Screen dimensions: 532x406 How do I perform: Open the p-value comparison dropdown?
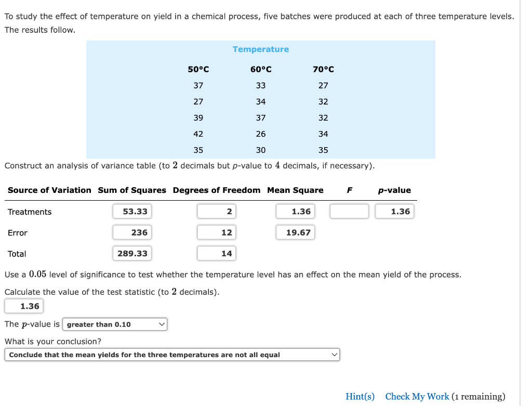(114, 324)
